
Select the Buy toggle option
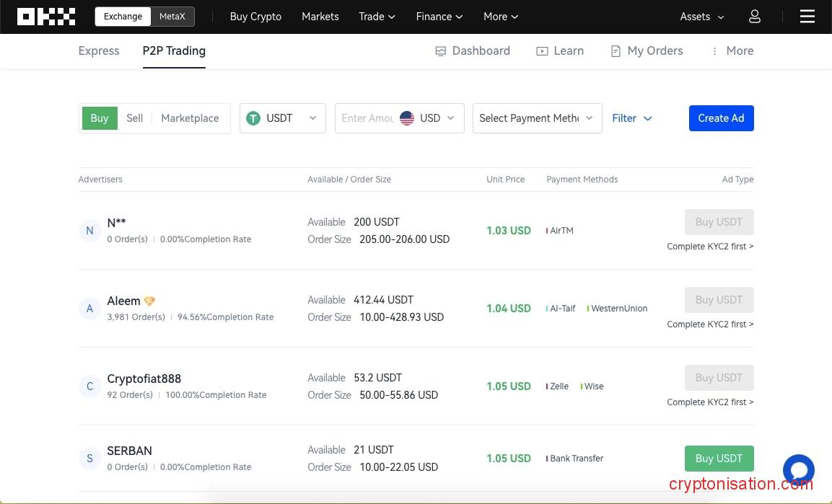click(x=100, y=118)
